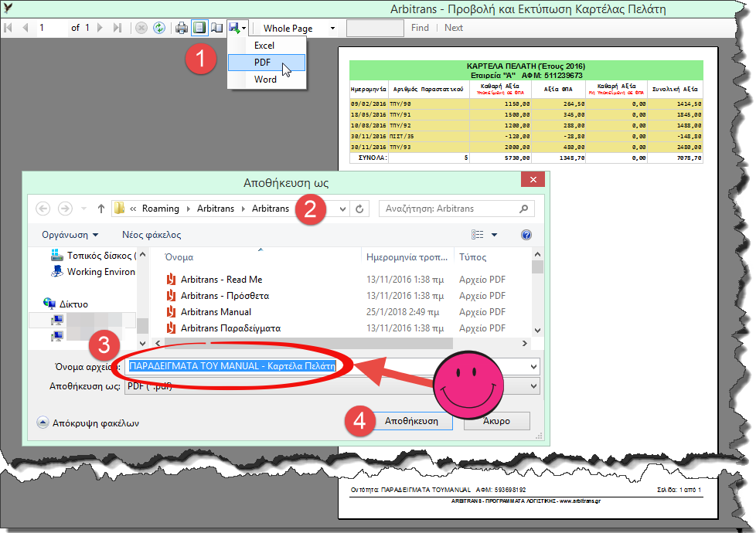756x533 pixels.
Task: Select Roaming in the address path
Action: click(x=161, y=209)
